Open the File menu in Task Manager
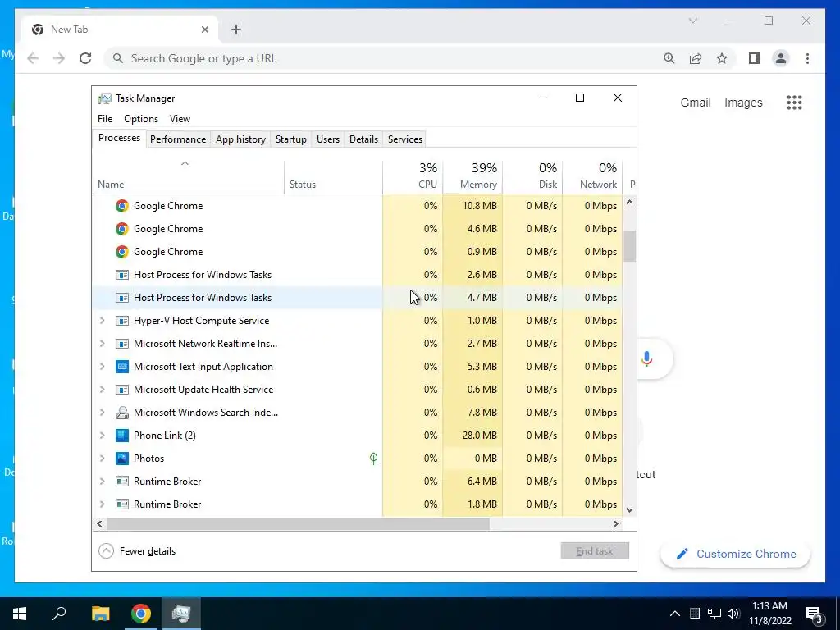The image size is (840, 630). point(105,119)
